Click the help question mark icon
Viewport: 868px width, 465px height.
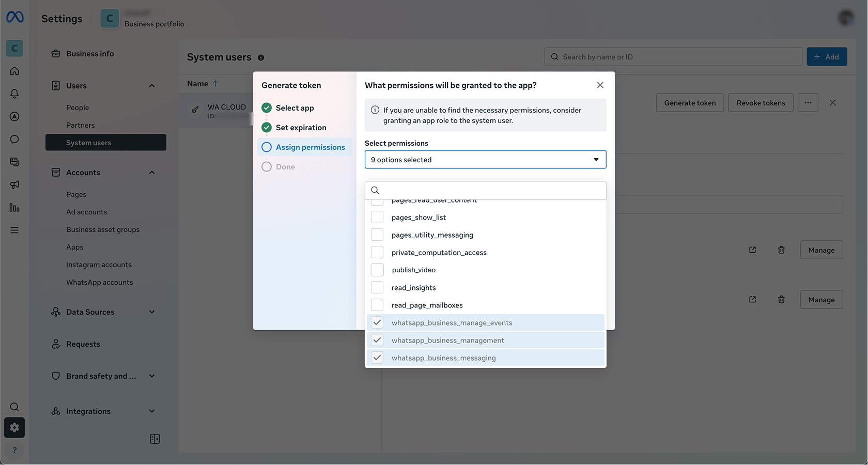point(14,451)
